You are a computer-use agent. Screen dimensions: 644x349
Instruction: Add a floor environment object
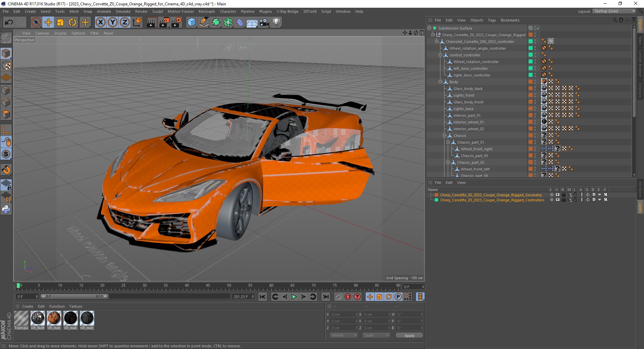click(x=252, y=22)
